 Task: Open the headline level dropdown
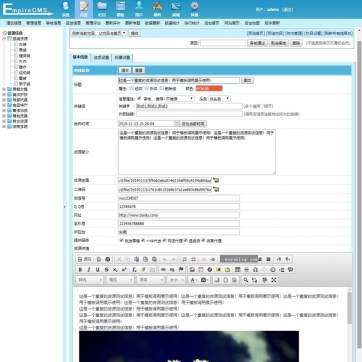pos(219,99)
